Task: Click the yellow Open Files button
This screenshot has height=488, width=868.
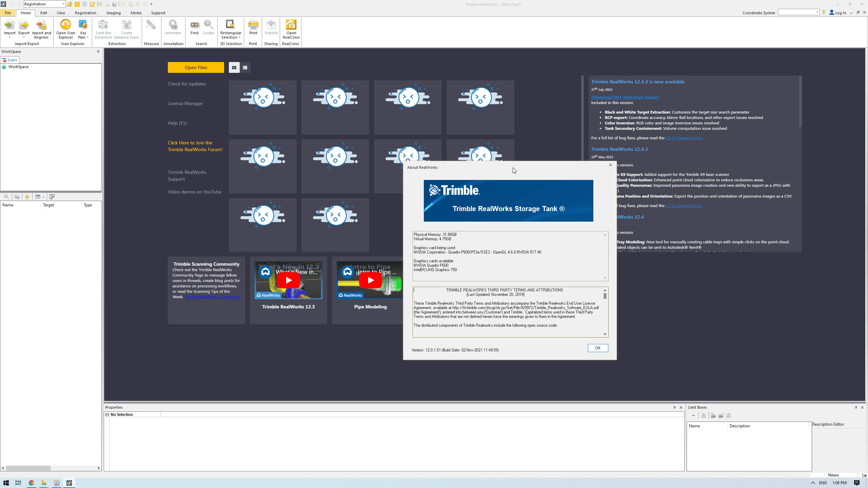Action: pos(196,67)
